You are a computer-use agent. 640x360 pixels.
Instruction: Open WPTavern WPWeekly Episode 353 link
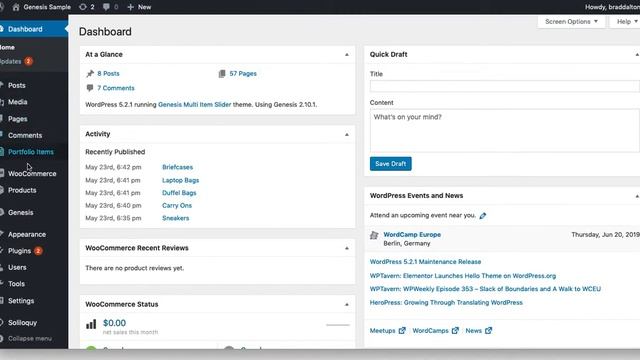coord(485,289)
